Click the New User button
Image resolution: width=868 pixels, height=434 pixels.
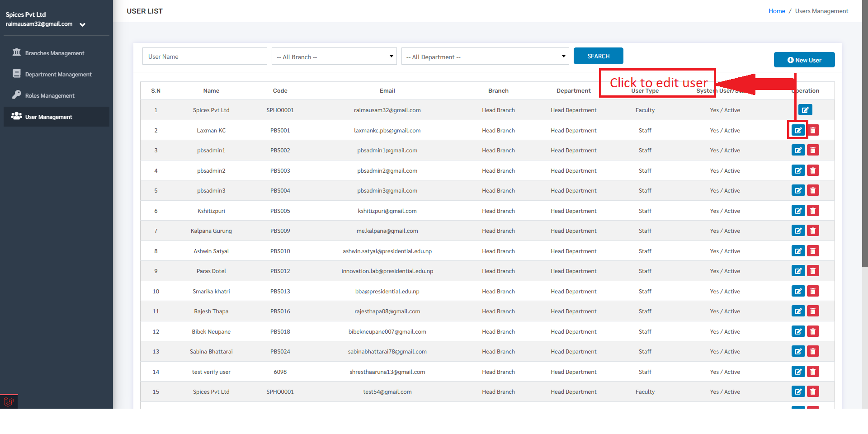click(x=804, y=60)
